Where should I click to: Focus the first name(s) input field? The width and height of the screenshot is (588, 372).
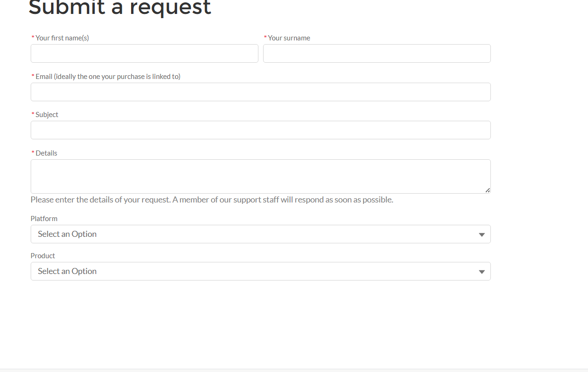[x=144, y=53]
